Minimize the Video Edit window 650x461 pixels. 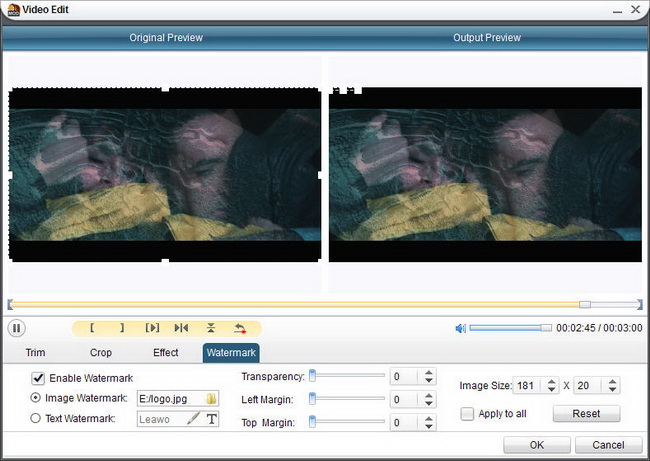click(x=617, y=10)
